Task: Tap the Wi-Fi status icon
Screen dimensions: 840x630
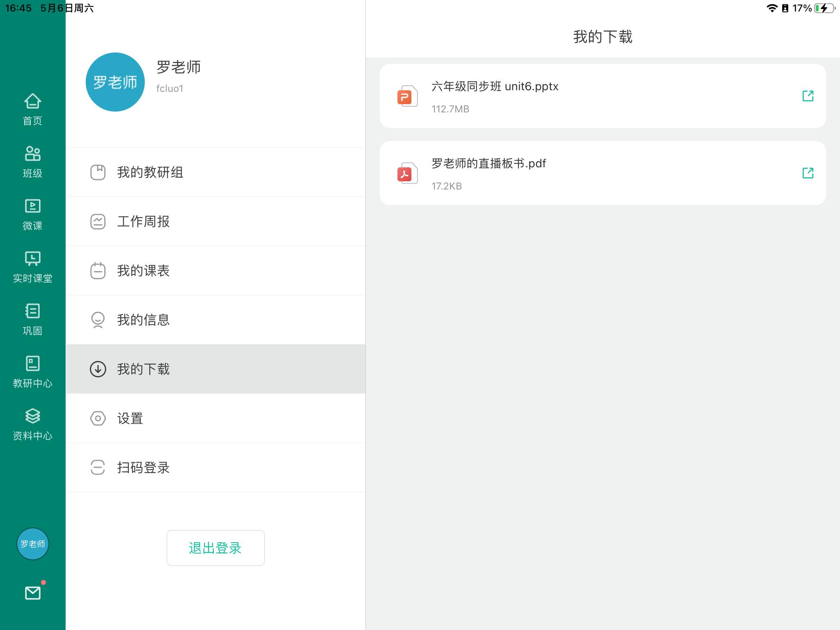Action: pos(772,8)
